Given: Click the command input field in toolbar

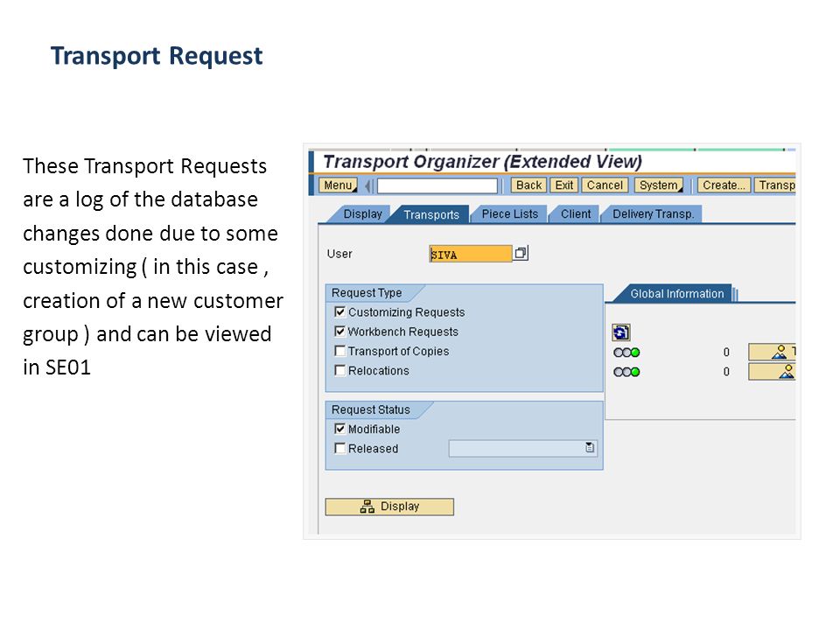Looking at the screenshot, I should [x=437, y=185].
